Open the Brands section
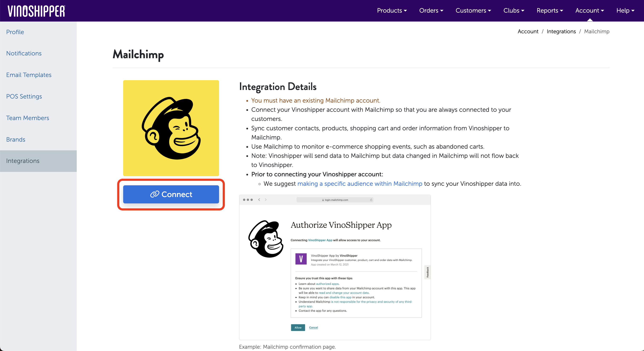 click(16, 139)
